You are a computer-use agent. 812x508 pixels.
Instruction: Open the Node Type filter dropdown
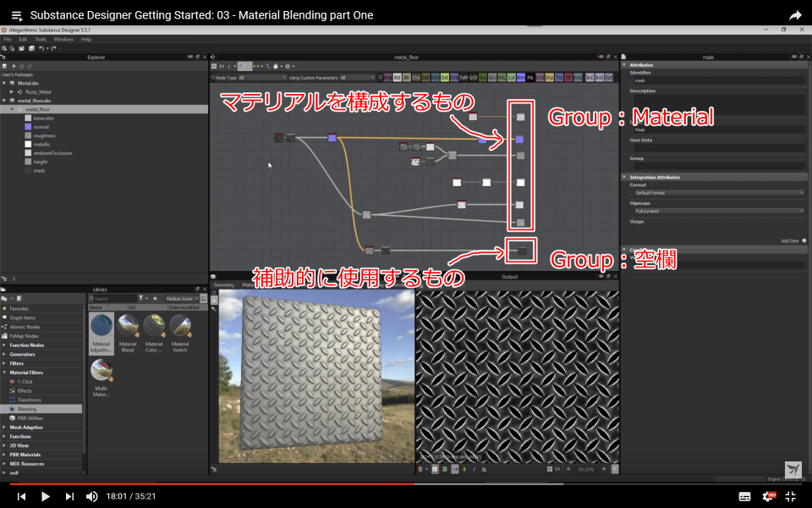pyautogui.click(x=262, y=78)
